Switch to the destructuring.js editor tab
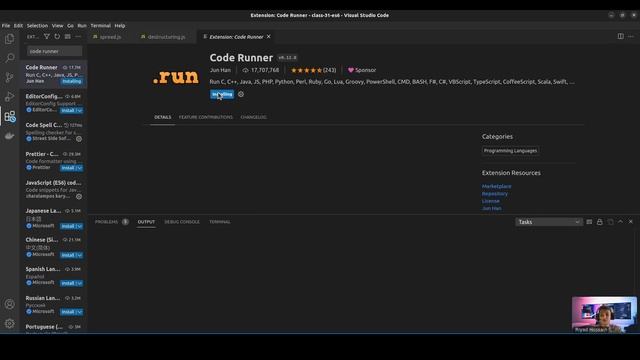640x360 pixels. 166,37
